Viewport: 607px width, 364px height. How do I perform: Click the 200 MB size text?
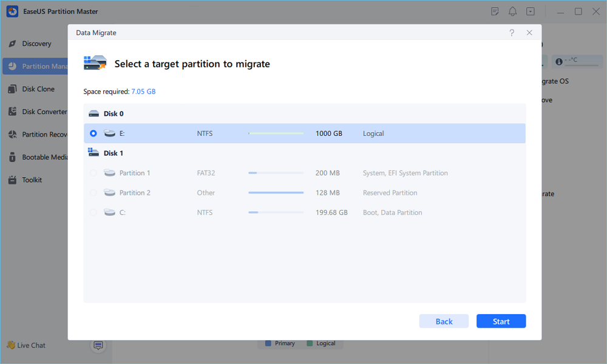(328, 173)
